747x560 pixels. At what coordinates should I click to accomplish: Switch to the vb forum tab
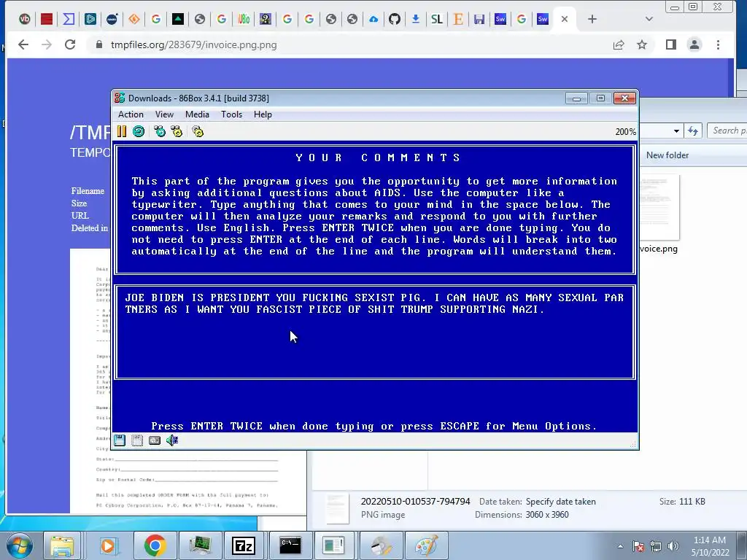(x=24, y=19)
